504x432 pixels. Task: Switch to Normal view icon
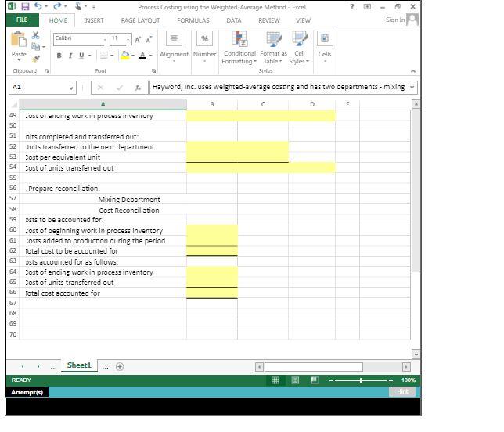[275, 380]
